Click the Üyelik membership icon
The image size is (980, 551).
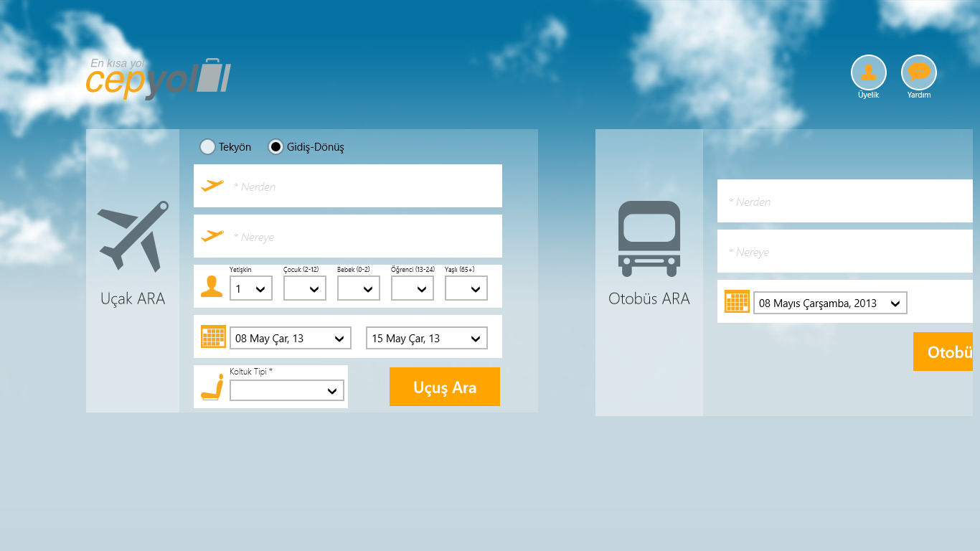[868, 72]
